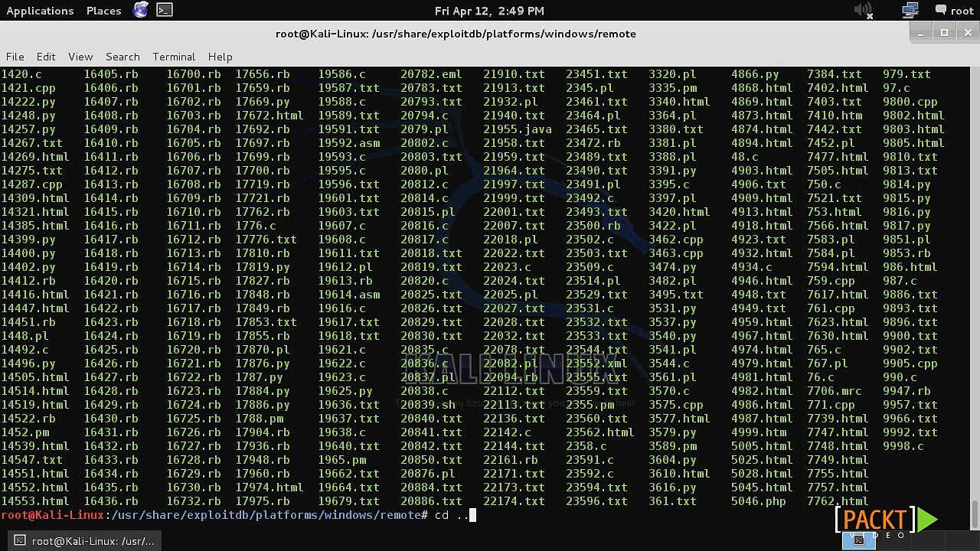The image size is (980, 551).
Task: Click the file name 1965.pm
Action: pos(342,460)
